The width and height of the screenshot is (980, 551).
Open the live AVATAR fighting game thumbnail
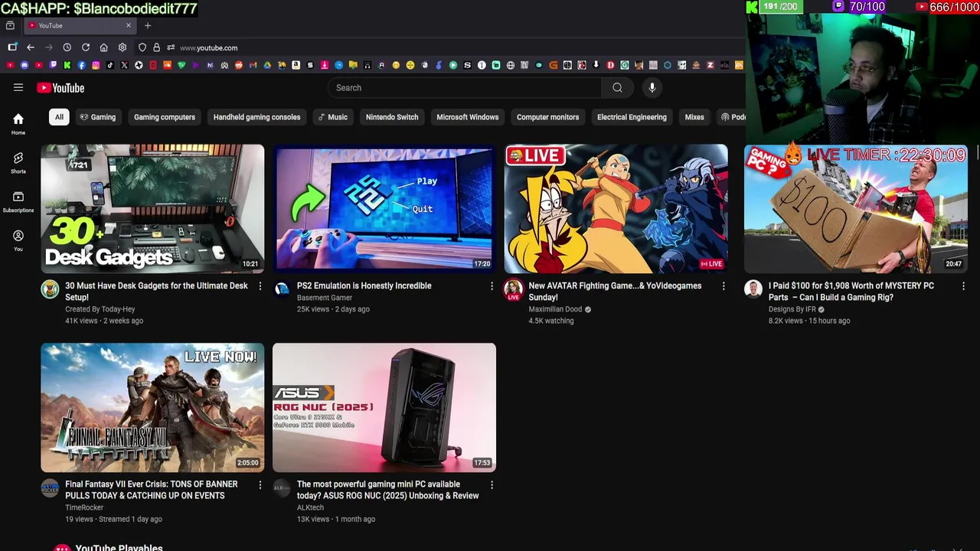click(616, 209)
